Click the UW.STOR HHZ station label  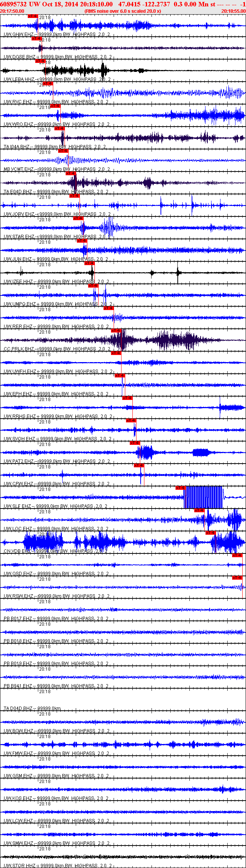click(19, 866)
